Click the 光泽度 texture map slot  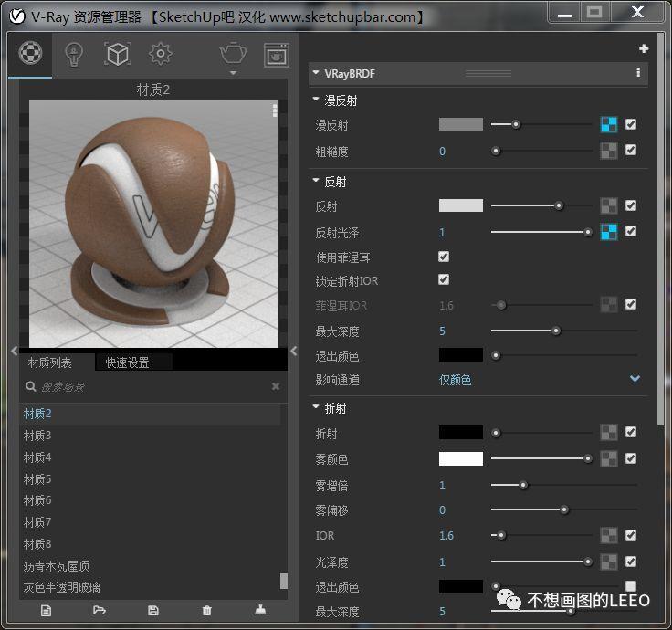pyautogui.click(x=609, y=562)
